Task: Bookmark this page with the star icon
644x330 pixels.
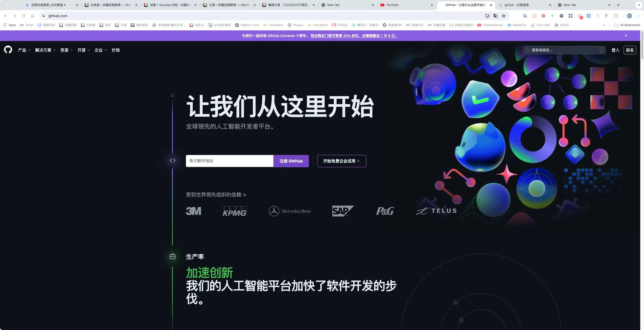Action: tap(504, 16)
